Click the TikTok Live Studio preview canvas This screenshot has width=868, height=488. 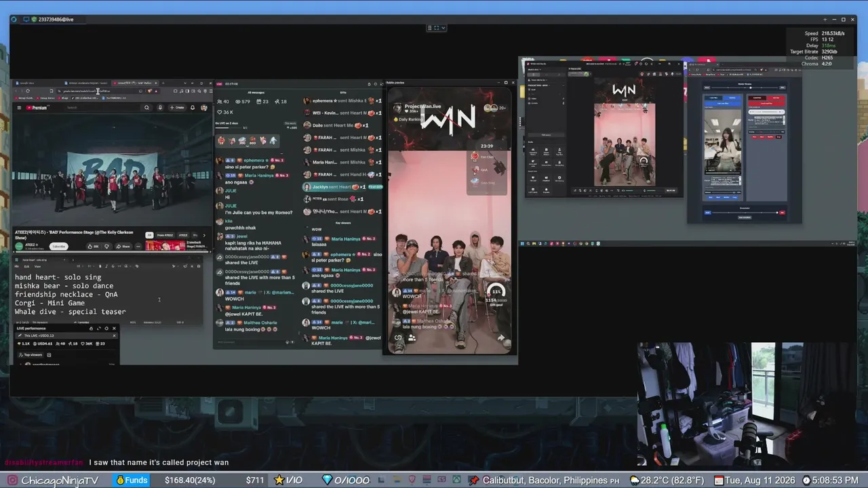[x=625, y=134]
